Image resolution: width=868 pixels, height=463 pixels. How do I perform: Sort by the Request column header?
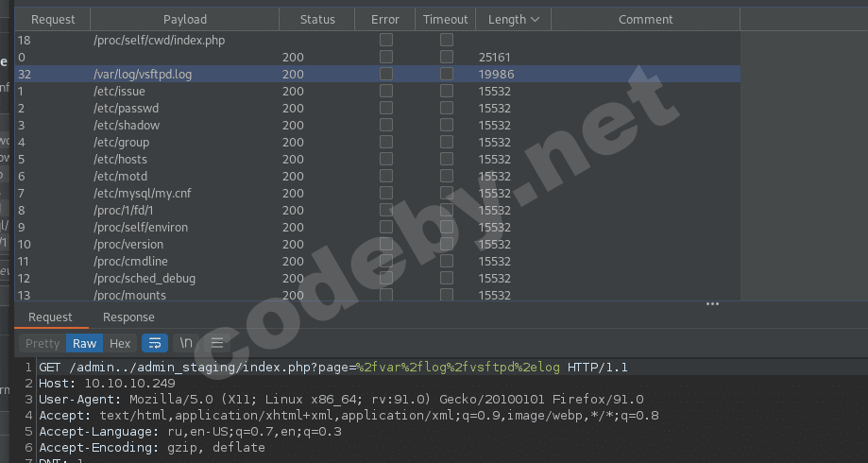click(53, 20)
